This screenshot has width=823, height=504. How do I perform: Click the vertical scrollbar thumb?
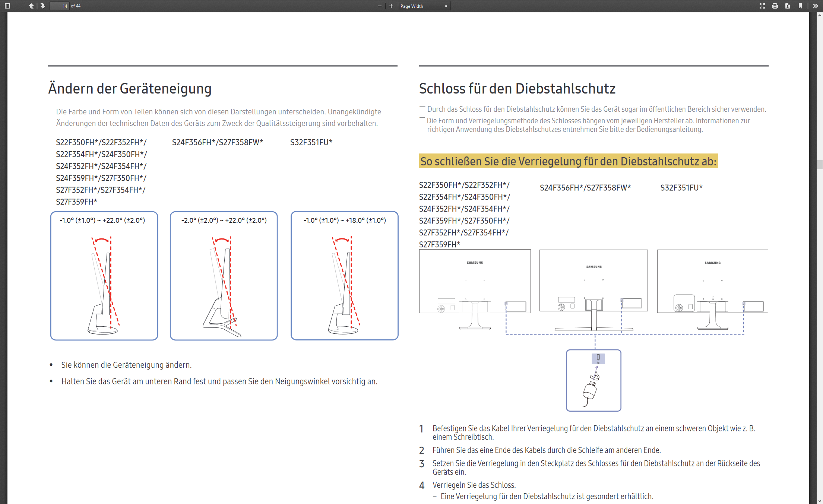(820, 164)
